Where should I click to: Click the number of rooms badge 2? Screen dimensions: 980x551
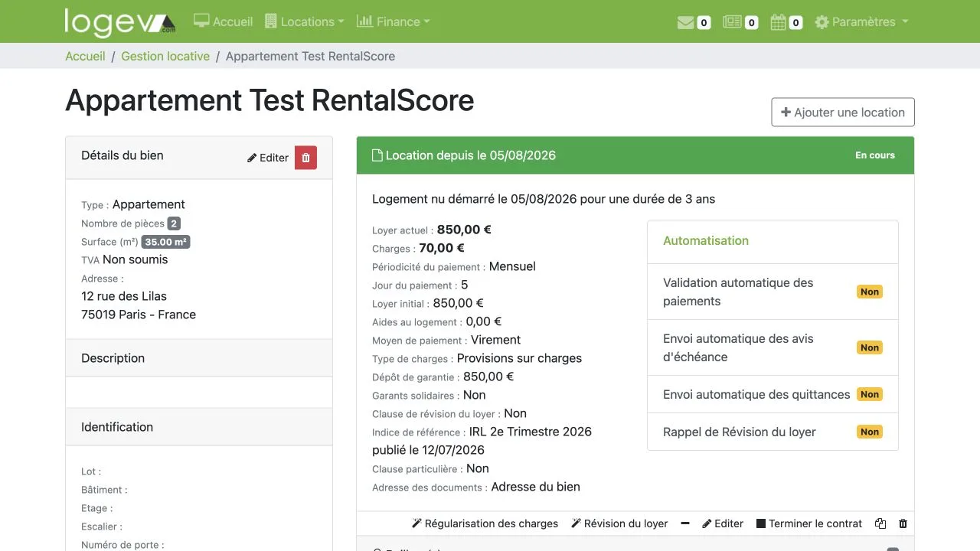point(174,223)
